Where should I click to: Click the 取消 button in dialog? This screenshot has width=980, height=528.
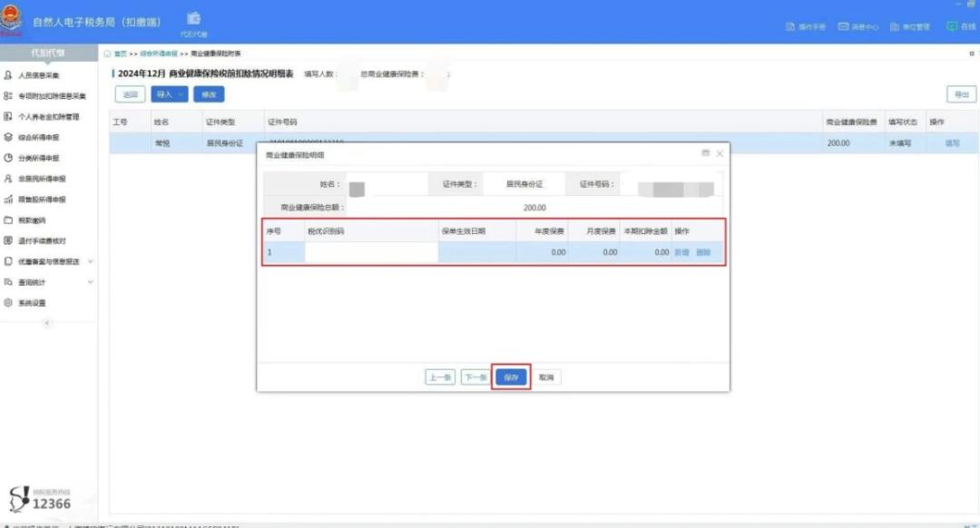pyautogui.click(x=545, y=377)
